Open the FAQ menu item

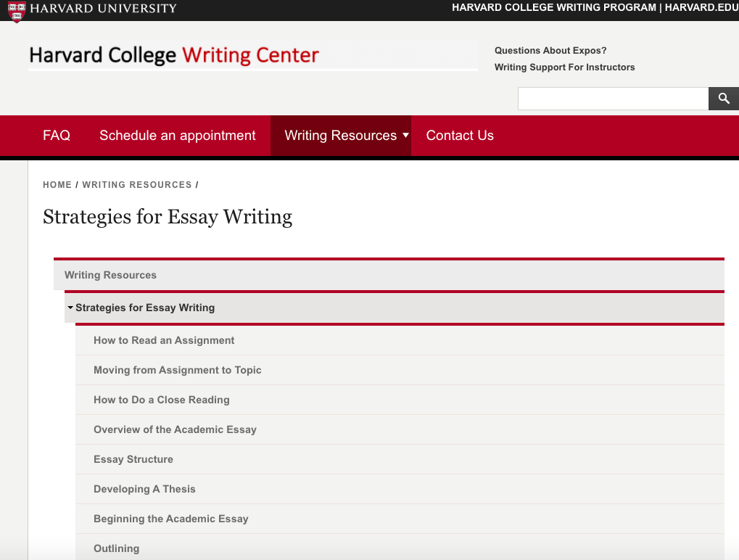tap(57, 136)
